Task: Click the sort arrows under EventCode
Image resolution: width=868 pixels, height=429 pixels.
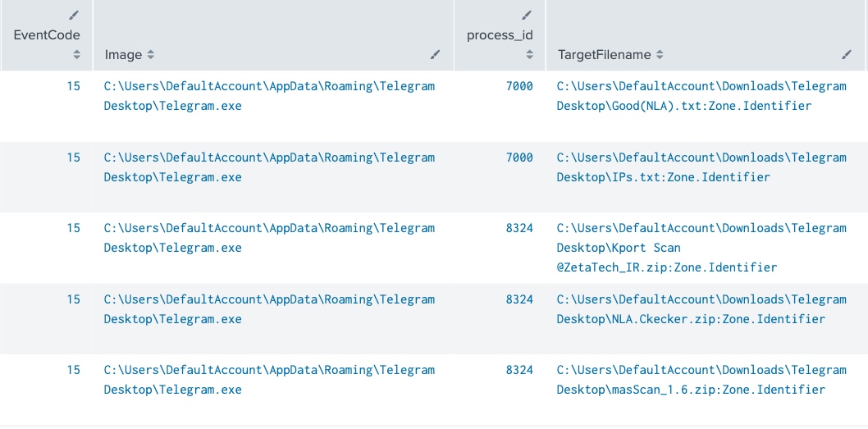Action: tap(76, 55)
